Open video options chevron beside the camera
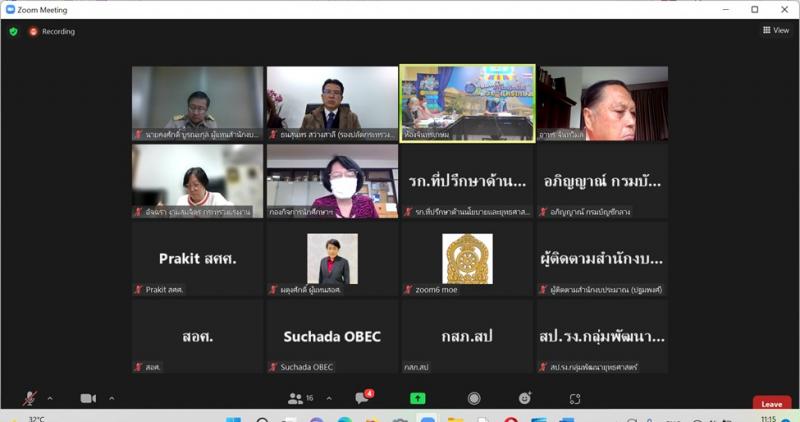 [111, 399]
